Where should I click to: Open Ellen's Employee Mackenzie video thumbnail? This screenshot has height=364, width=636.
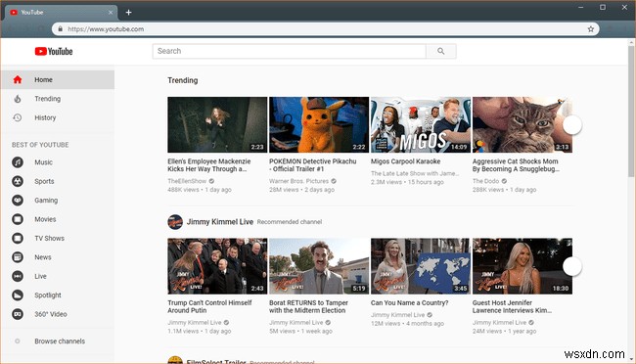coord(217,124)
